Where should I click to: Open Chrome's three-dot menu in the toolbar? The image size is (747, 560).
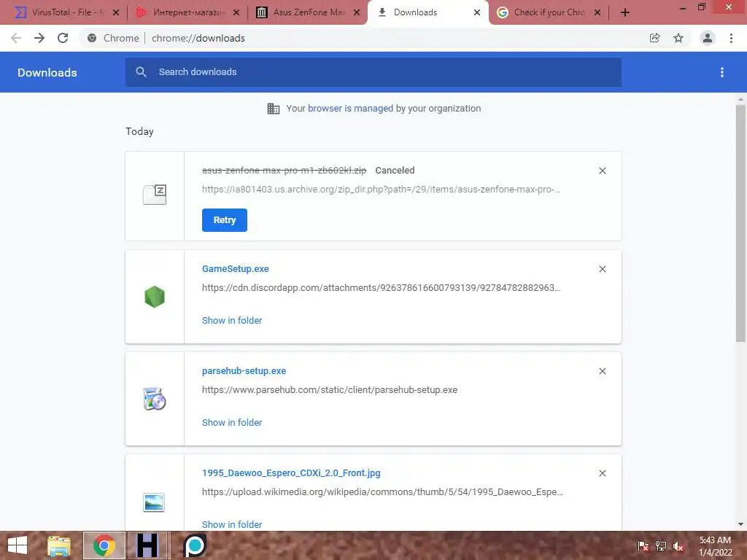tap(731, 38)
